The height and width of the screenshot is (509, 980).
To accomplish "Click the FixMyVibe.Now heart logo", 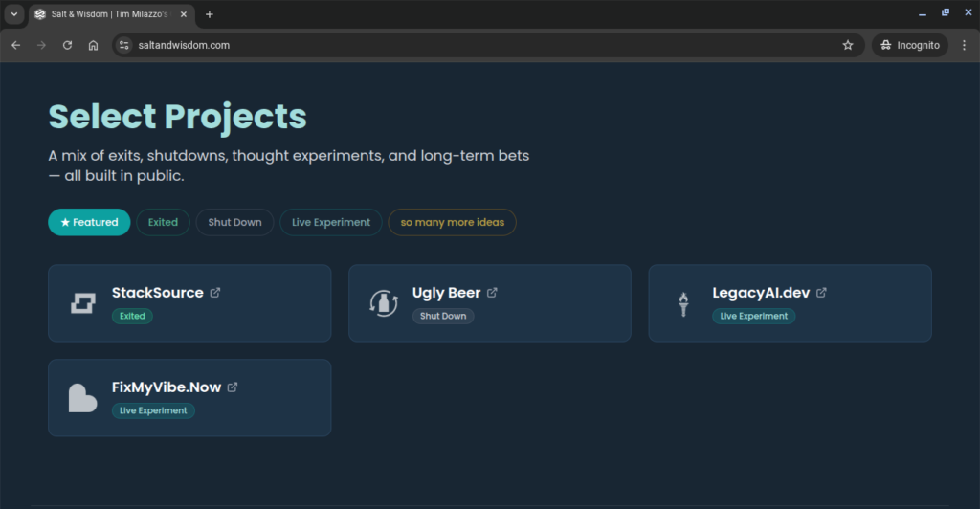I will point(82,398).
